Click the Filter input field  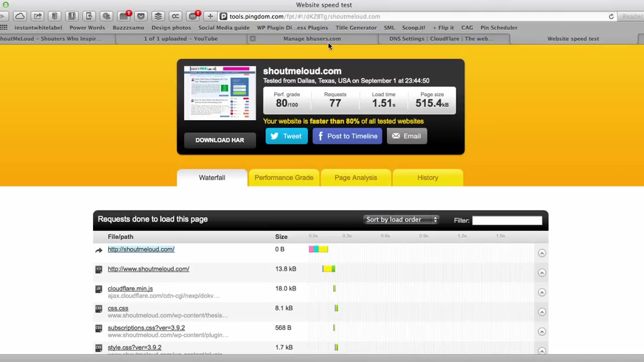point(507,220)
